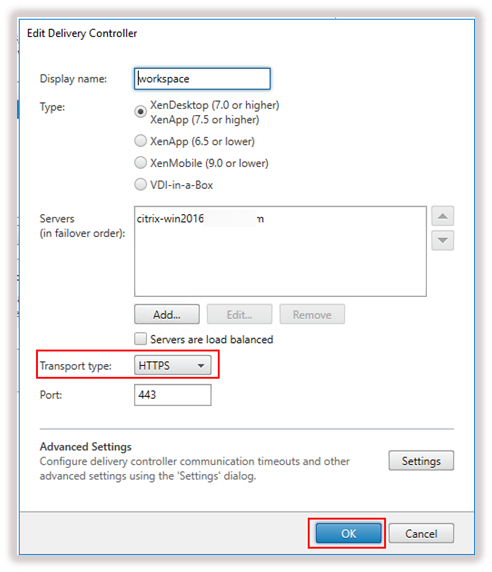Cancel the Edit Delivery Controller dialog
The height and width of the screenshot is (572, 492).
pos(421,534)
